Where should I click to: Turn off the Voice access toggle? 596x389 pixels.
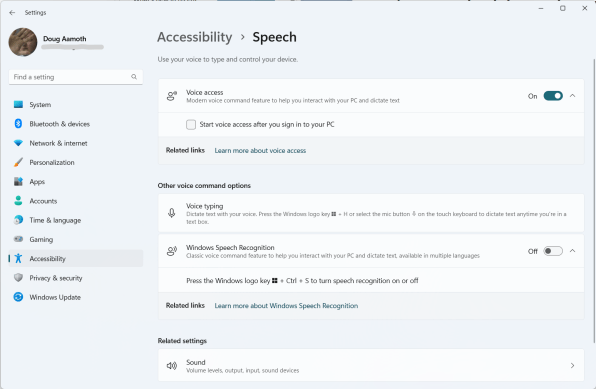[x=553, y=96]
